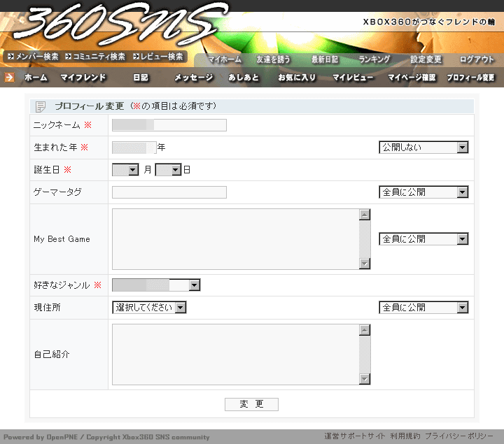Open コミュニティ検索 community search
504x444 pixels.
click(x=94, y=57)
